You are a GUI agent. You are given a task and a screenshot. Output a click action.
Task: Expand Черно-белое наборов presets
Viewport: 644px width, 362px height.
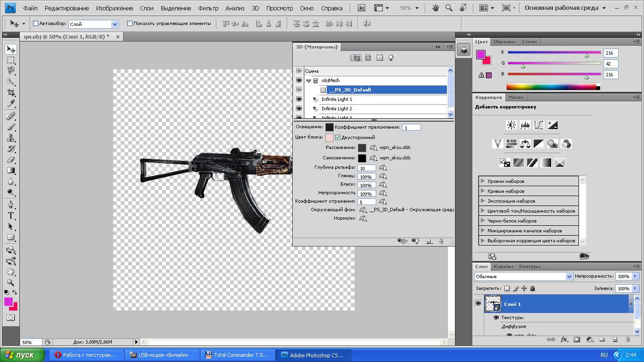tap(483, 221)
